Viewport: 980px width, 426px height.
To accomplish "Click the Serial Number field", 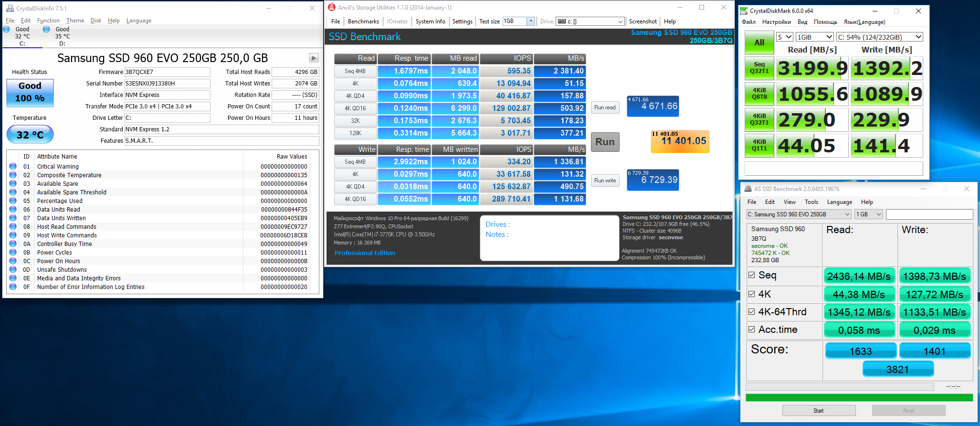I will (167, 84).
